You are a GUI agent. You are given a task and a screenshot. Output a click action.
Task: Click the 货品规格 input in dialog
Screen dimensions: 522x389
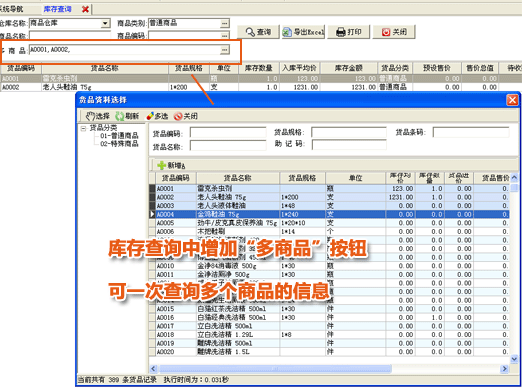pos(349,132)
